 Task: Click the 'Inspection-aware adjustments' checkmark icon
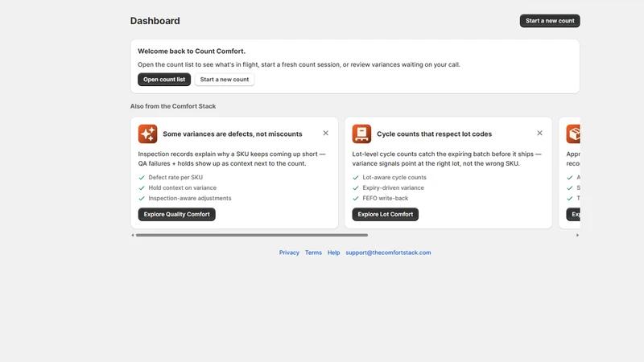[x=142, y=198]
